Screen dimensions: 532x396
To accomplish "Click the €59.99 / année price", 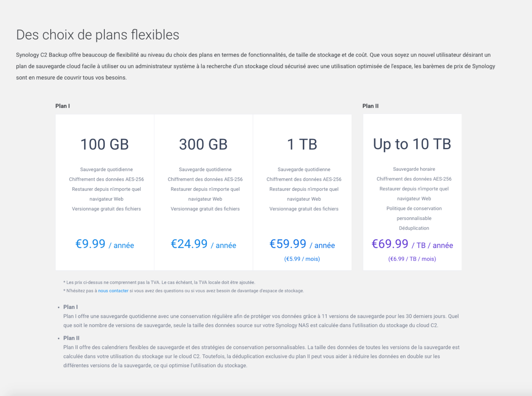I will (x=302, y=244).
